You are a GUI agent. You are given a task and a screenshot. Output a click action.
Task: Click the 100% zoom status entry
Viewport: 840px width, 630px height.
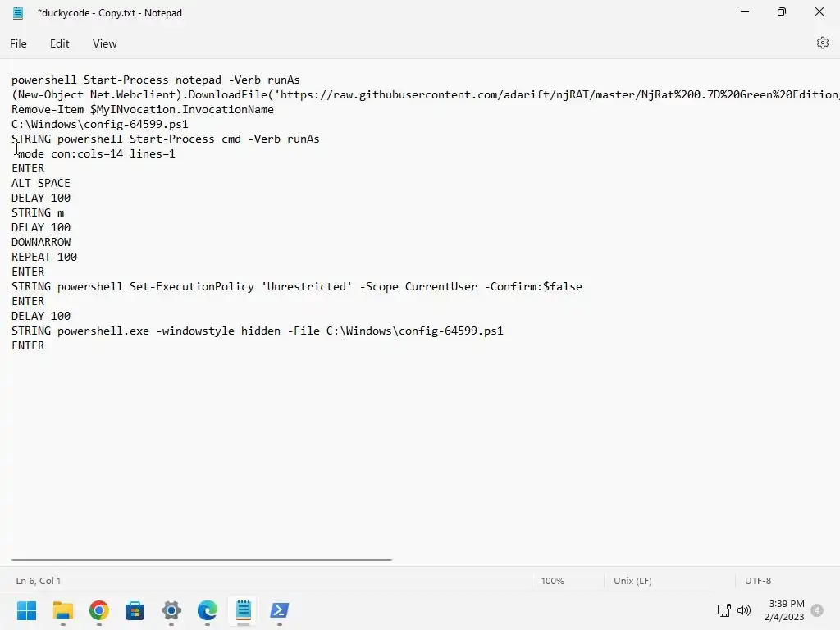click(x=552, y=581)
